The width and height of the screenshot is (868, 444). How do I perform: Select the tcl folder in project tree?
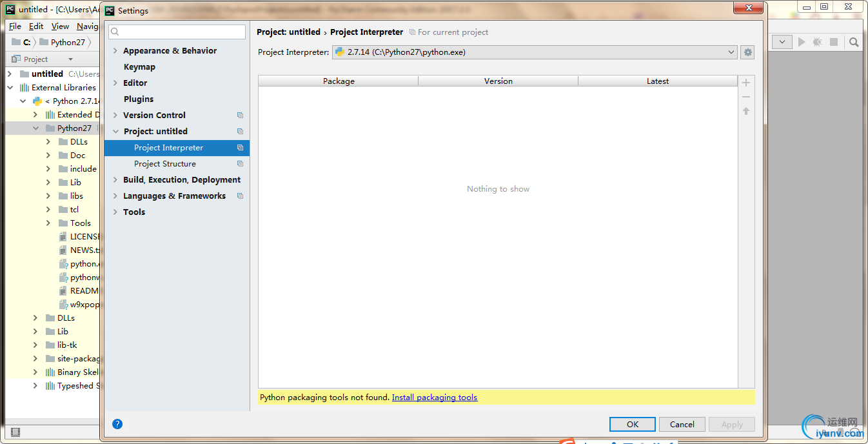click(74, 210)
